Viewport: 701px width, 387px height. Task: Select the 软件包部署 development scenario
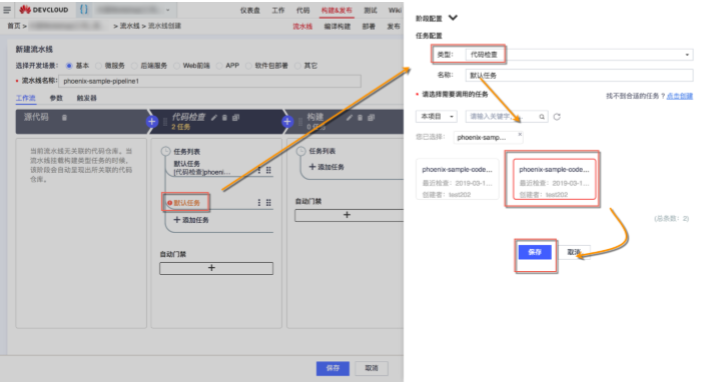point(249,66)
